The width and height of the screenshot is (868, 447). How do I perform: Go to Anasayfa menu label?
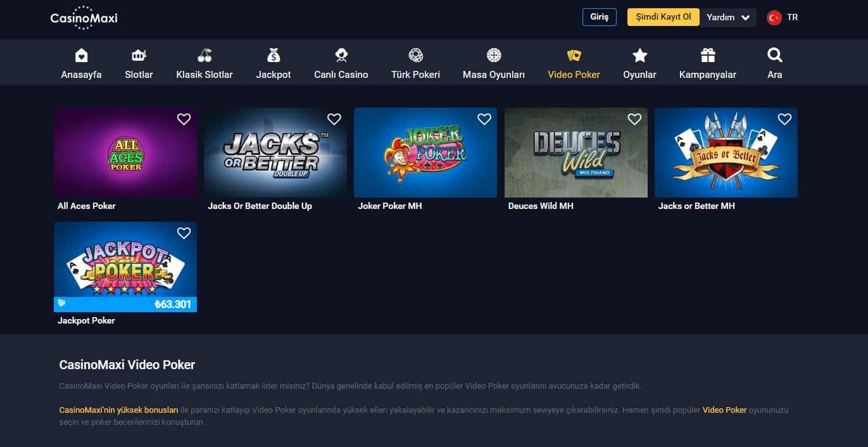coord(81,75)
